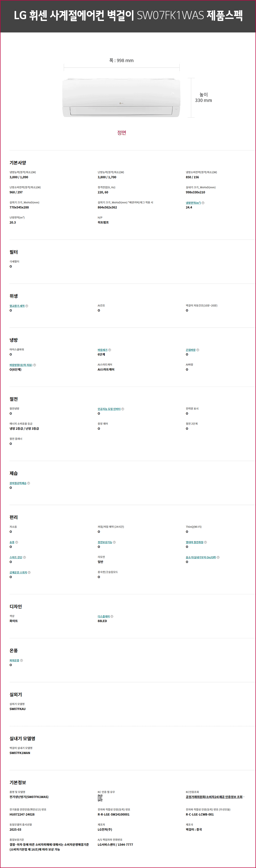Screen dimensions: 256x868
Task: Select the cooling area value '24.4'
Action: click(189, 207)
